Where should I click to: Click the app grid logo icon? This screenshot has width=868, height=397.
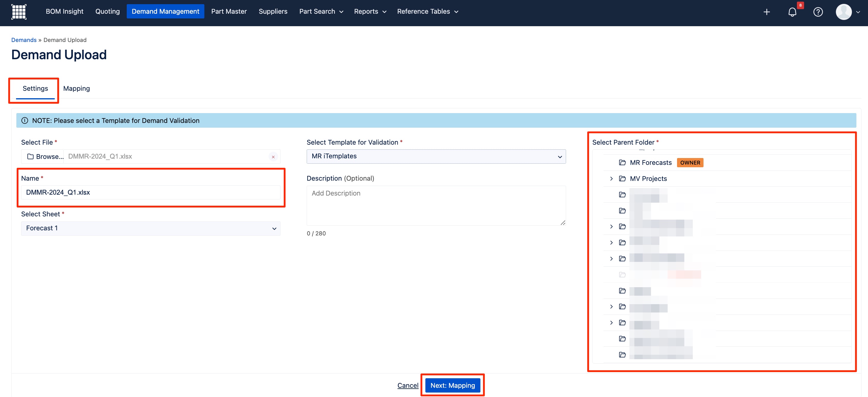pos(19,12)
